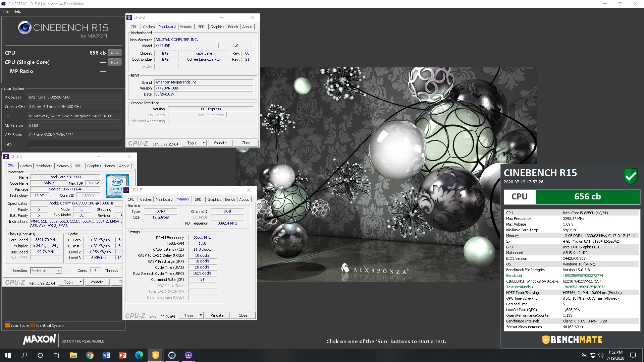Image resolution: width=644 pixels, height=362 pixels.
Task: Run the CPU benchmark test
Action: [x=114, y=53]
